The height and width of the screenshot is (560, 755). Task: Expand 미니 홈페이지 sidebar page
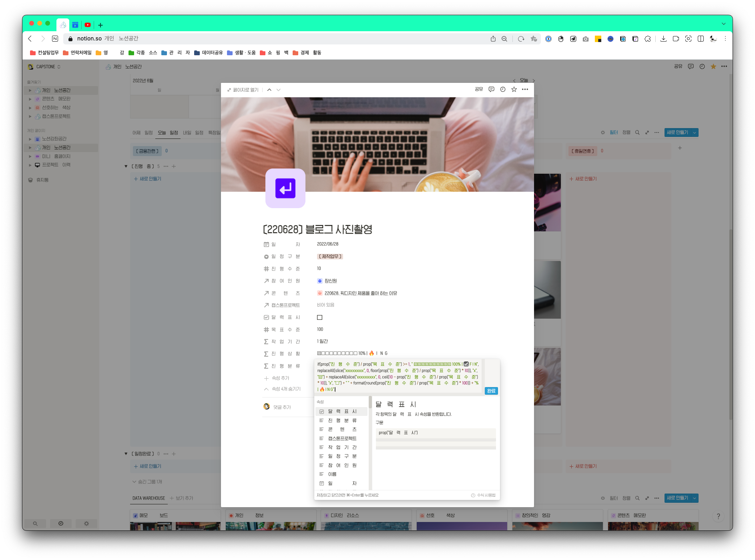click(30, 157)
